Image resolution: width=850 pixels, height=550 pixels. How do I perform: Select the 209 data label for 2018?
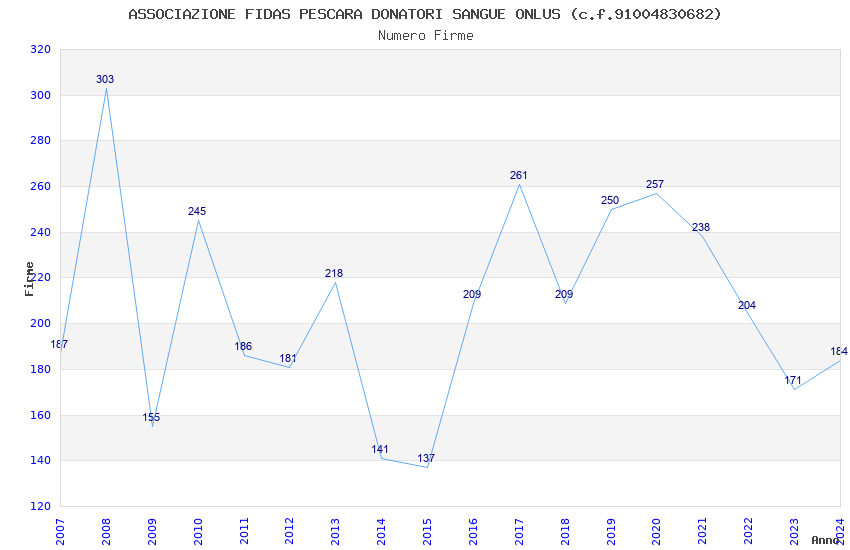564,294
